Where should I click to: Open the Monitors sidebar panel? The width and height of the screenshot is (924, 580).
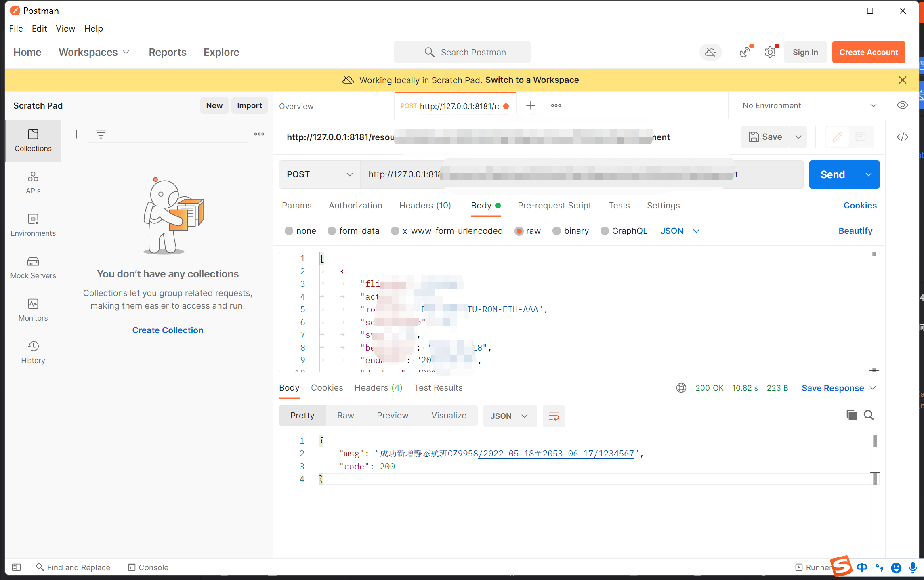(33, 310)
